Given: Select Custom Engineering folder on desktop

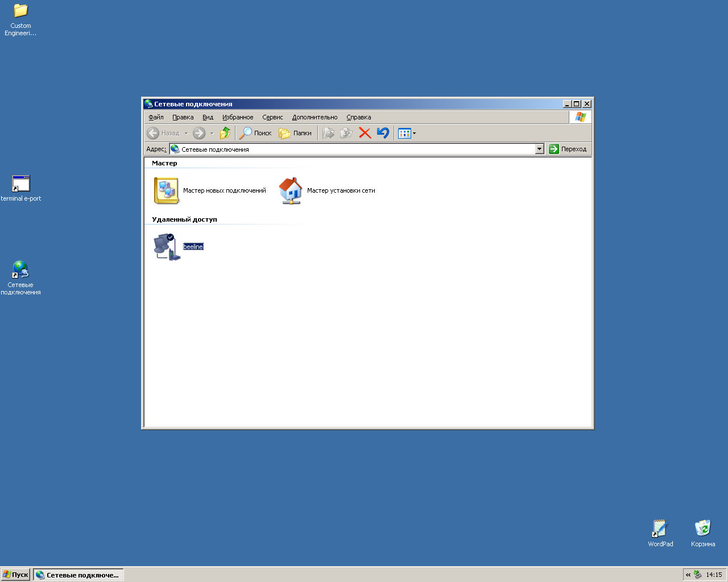Looking at the screenshot, I should (20, 20).
